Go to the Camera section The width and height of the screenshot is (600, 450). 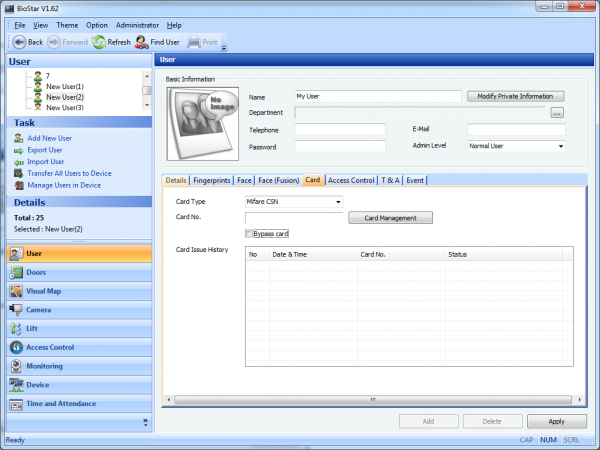[39, 310]
